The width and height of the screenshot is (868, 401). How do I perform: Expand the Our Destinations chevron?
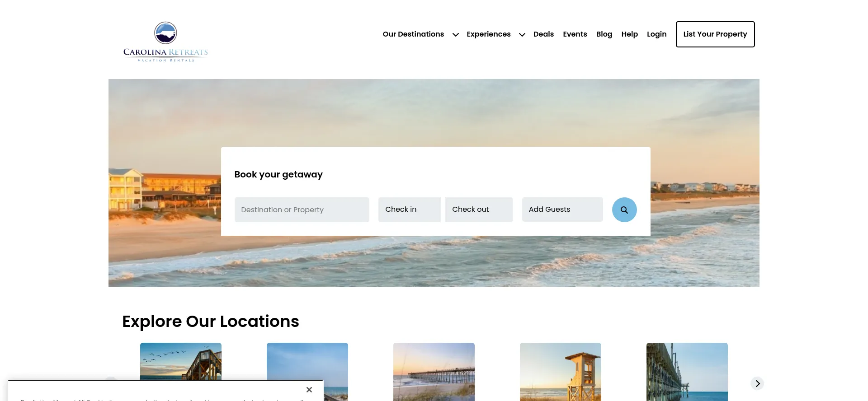tap(456, 35)
